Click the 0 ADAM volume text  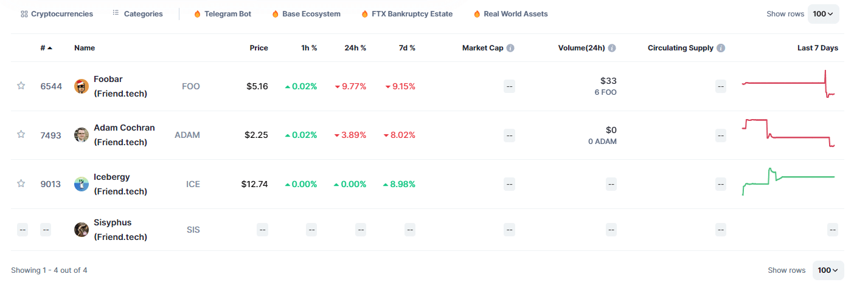pyautogui.click(x=603, y=142)
